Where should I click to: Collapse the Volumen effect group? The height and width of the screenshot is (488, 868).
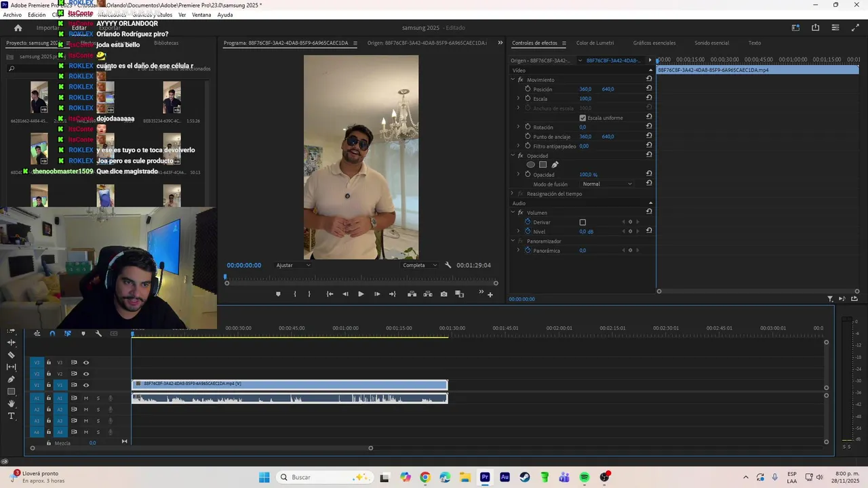pos(513,213)
